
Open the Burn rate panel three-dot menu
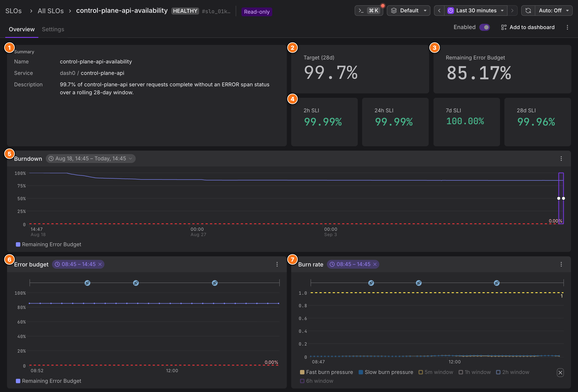(561, 264)
